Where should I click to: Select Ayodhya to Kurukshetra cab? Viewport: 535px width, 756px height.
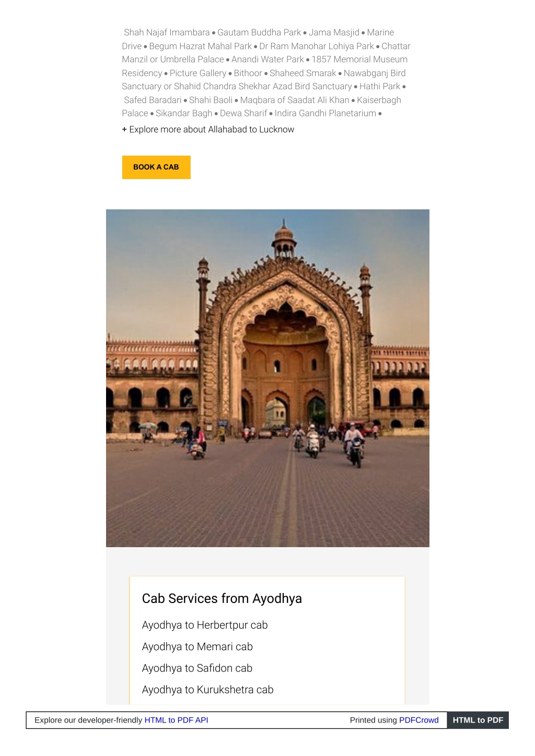click(x=208, y=689)
